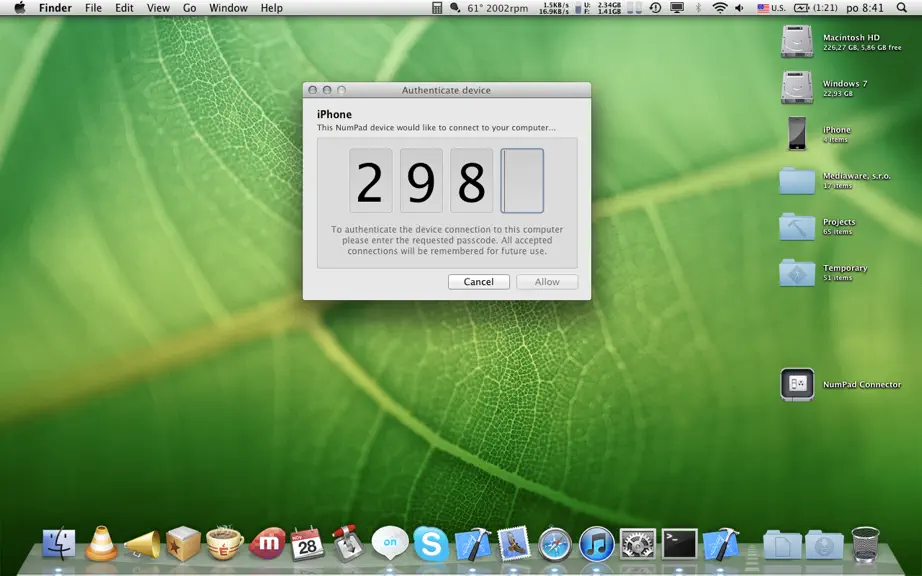Screen dimensions: 922x576
Task: Open the golden megaphone app in Dock
Action: point(143,544)
